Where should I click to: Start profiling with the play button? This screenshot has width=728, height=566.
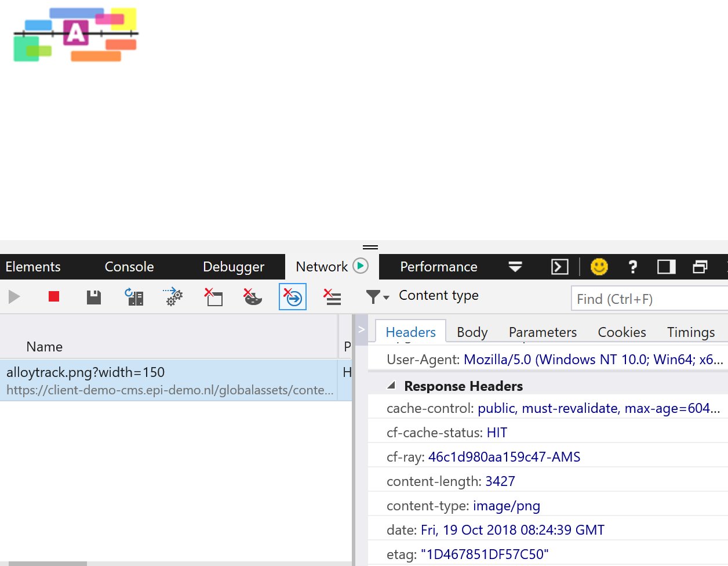pos(14,297)
